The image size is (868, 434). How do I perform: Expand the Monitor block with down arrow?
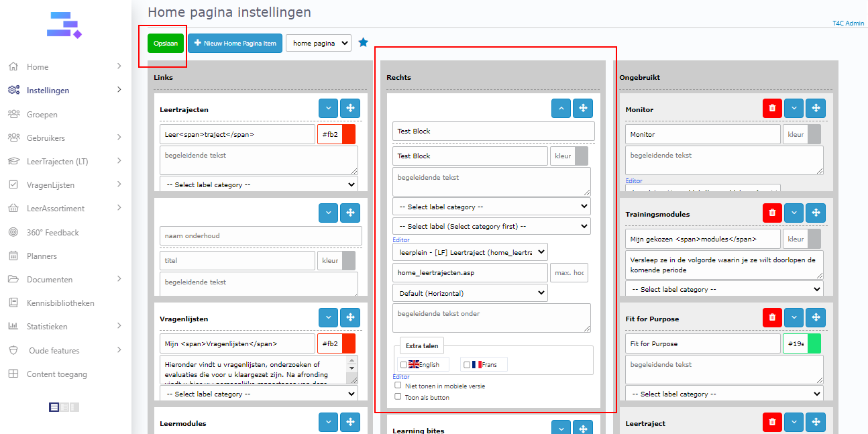coord(794,108)
